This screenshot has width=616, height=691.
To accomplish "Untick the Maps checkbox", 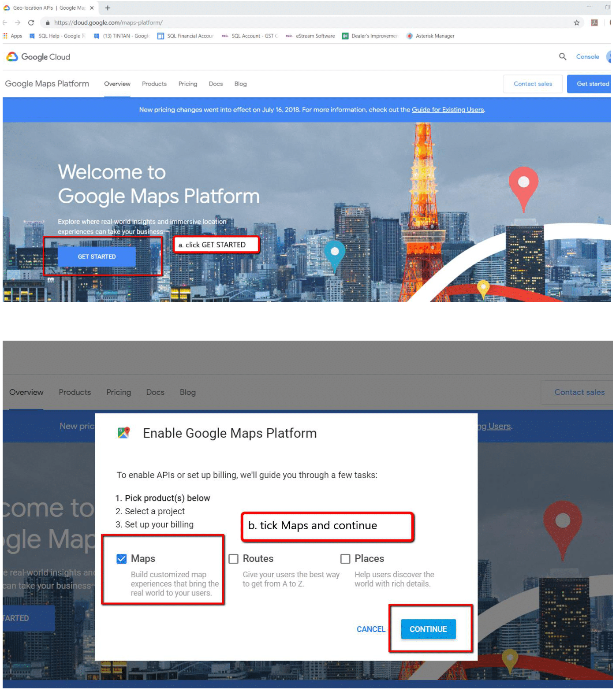I will point(122,559).
